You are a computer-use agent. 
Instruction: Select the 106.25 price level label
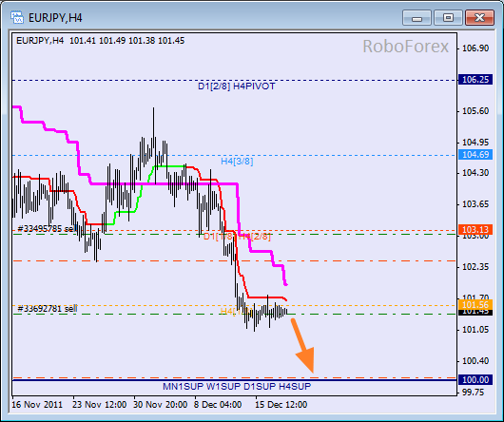(x=475, y=79)
